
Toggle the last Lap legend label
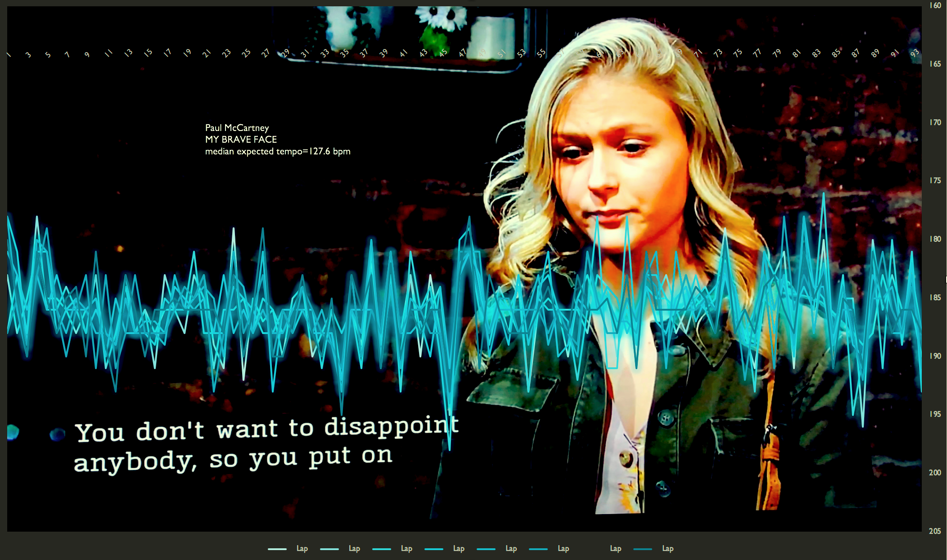tap(667, 548)
